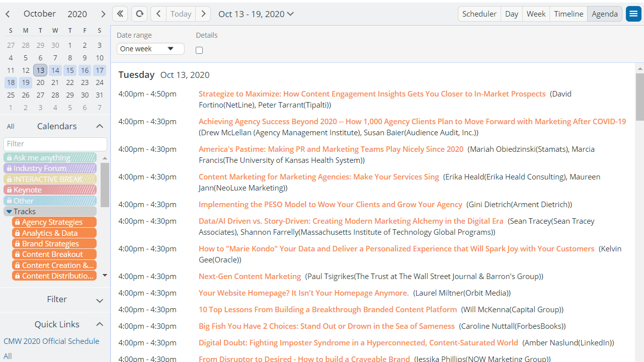The width and height of the screenshot is (644, 362).
Task: Go to previous week using toolbar arrow
Action: 158,14
